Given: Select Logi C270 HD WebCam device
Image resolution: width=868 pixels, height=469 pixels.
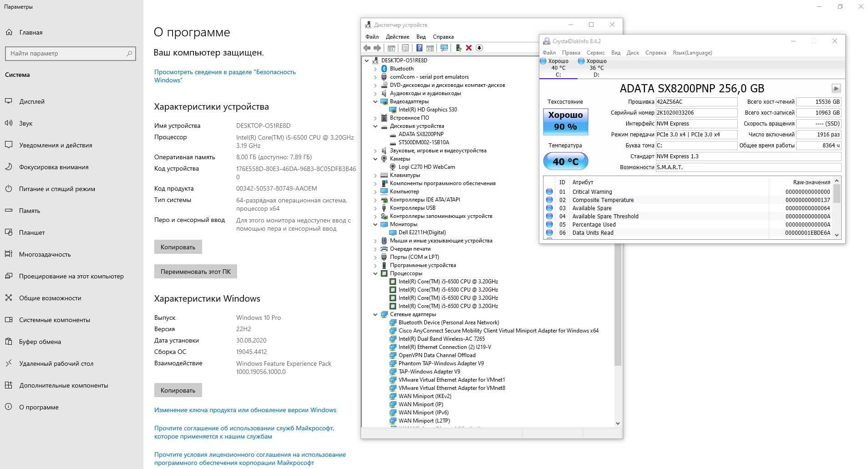Looking at the screenshot, I should [x=426, y=167].
